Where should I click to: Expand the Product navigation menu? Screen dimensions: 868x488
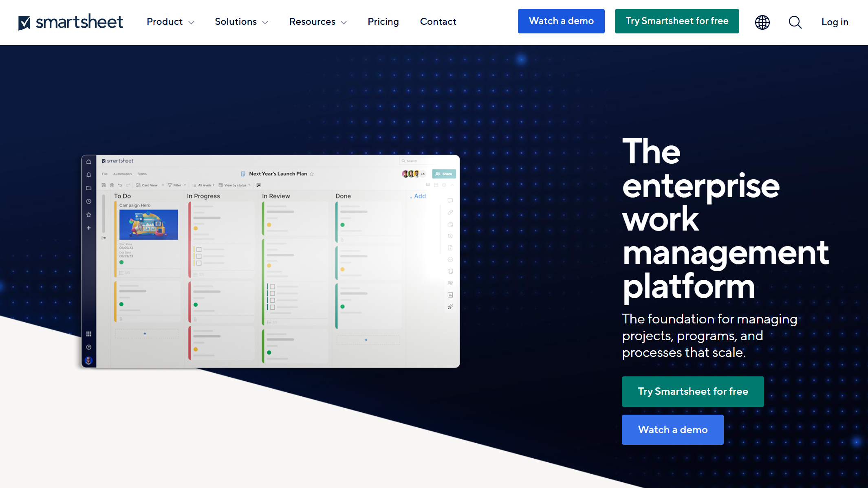[x=170, y=22]
